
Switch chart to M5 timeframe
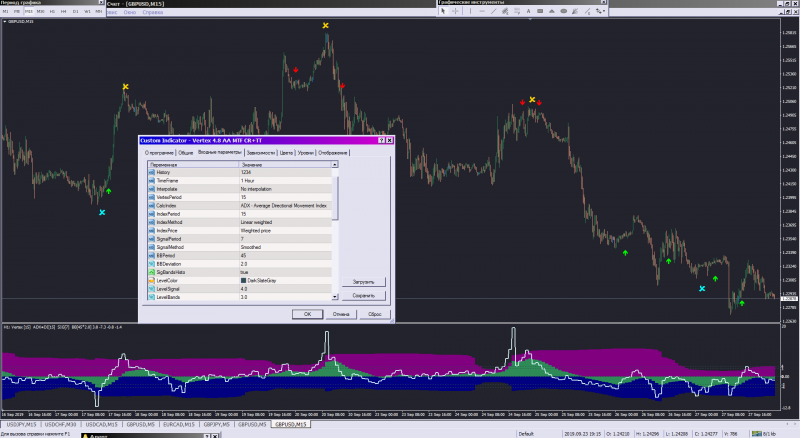tap(17, 11)
